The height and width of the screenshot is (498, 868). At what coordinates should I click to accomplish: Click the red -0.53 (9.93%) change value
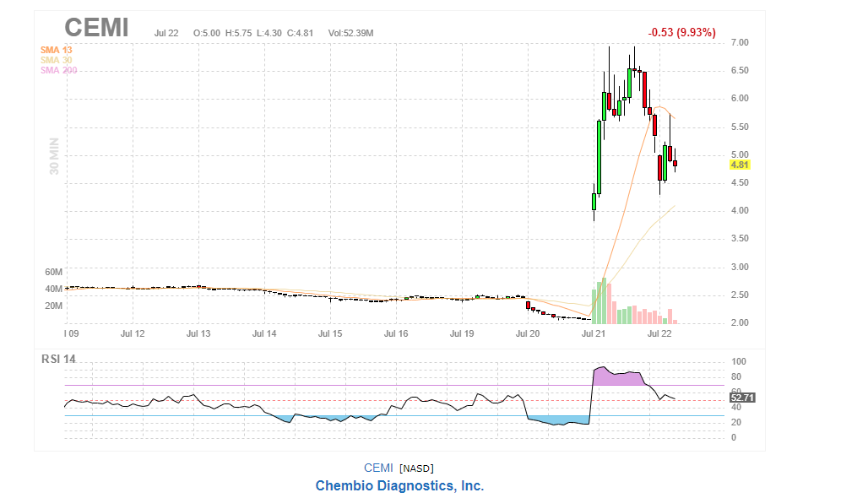pos(681,32)
